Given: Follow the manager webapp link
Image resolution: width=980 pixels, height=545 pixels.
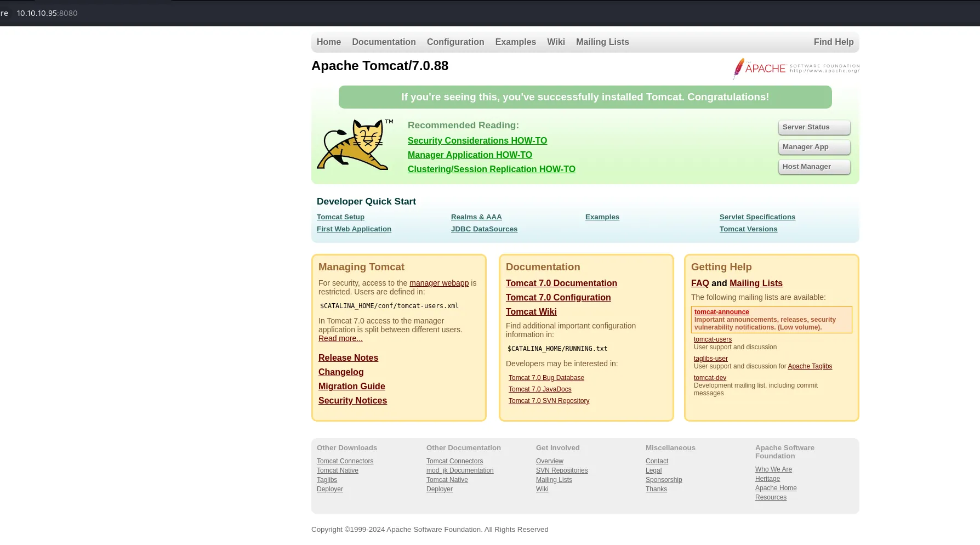Looking at the screenshot, I should point(439,283).
